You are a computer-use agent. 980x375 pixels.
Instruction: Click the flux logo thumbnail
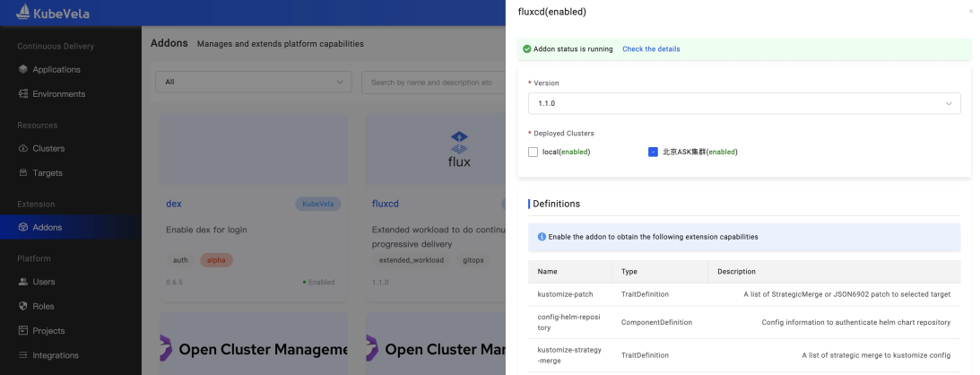pyautogui.click(x=458, y=151)
